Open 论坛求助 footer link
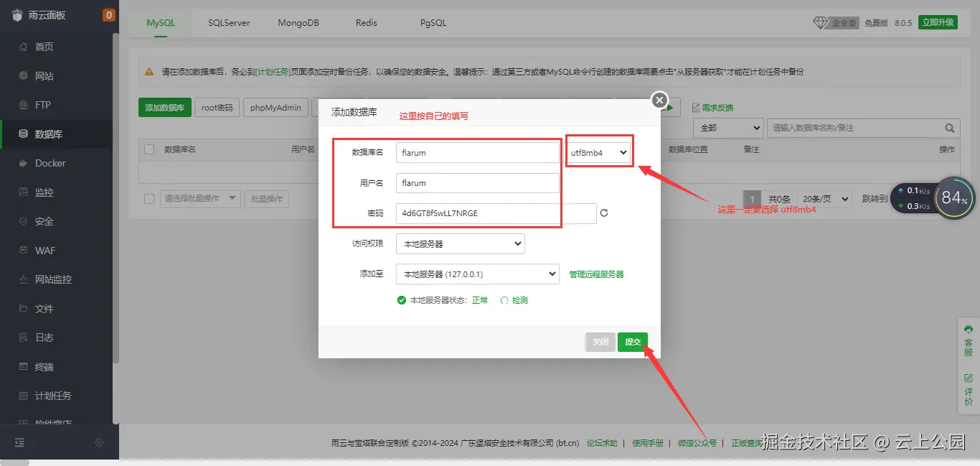This screenshot has height=466, width=980. click(602, 443)
